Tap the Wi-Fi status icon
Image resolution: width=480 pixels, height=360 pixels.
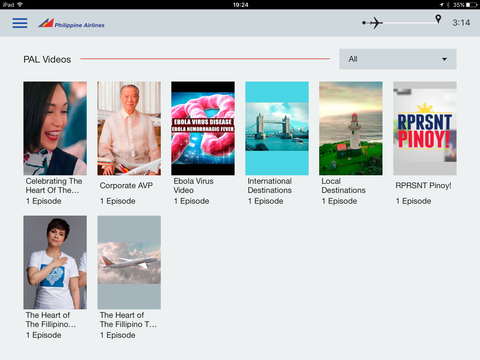pyautogui.click(x=20, y=5)
